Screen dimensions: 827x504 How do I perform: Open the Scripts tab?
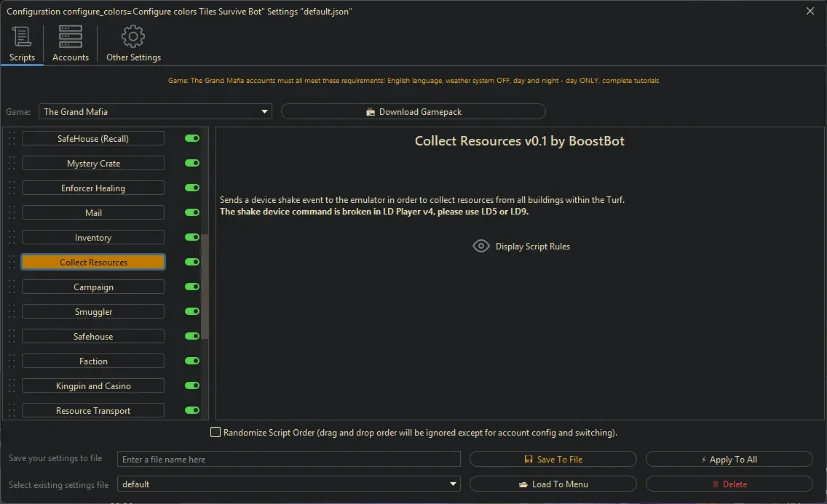22,44
